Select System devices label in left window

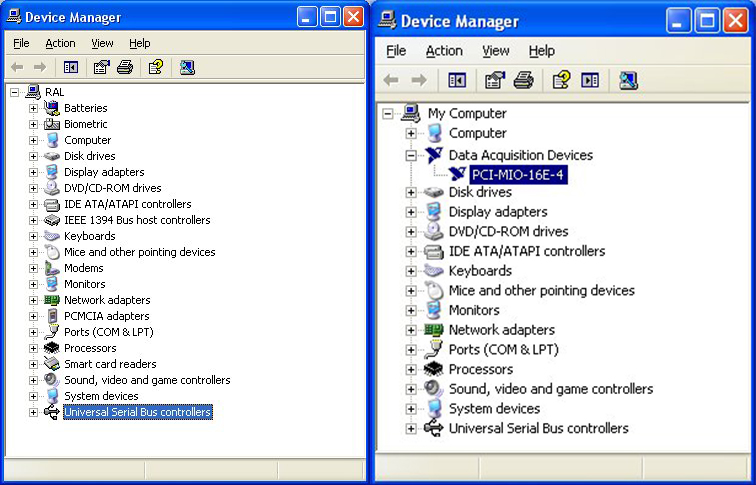[x=101, y=396]
